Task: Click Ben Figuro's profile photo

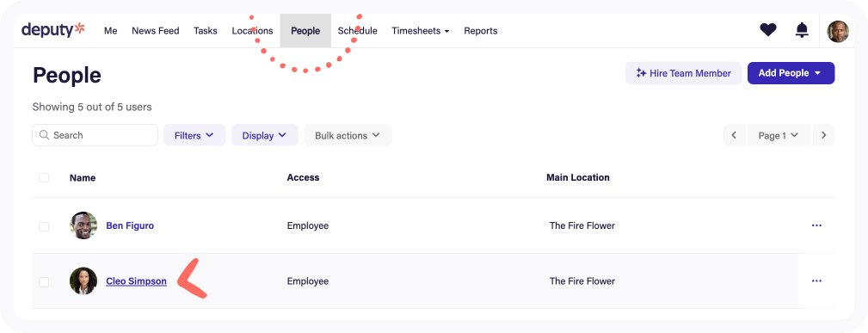Action: (x=83, y=225)
